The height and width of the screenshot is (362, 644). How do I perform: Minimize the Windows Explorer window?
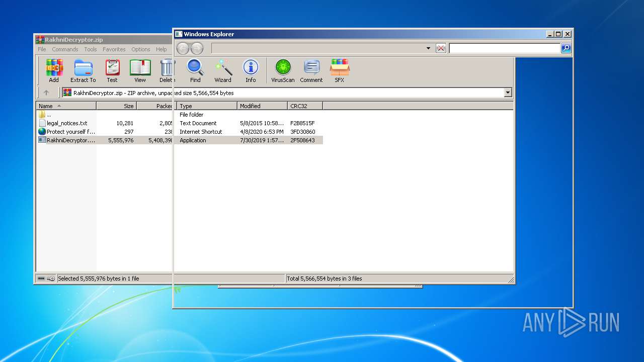pyautogui.click(x=549, y=34)
